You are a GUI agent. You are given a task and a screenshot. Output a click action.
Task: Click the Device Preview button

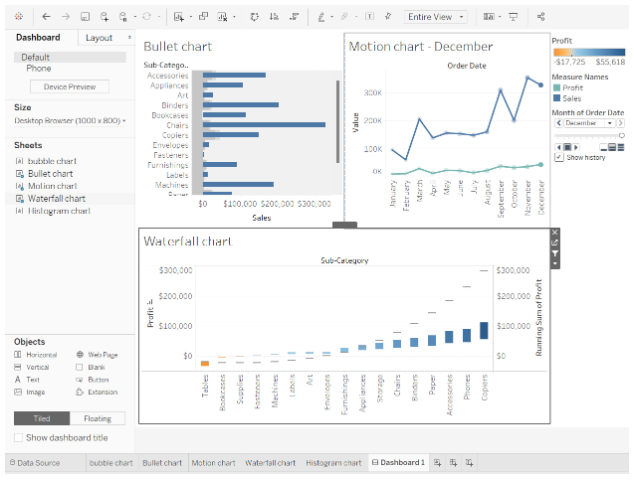69,87
